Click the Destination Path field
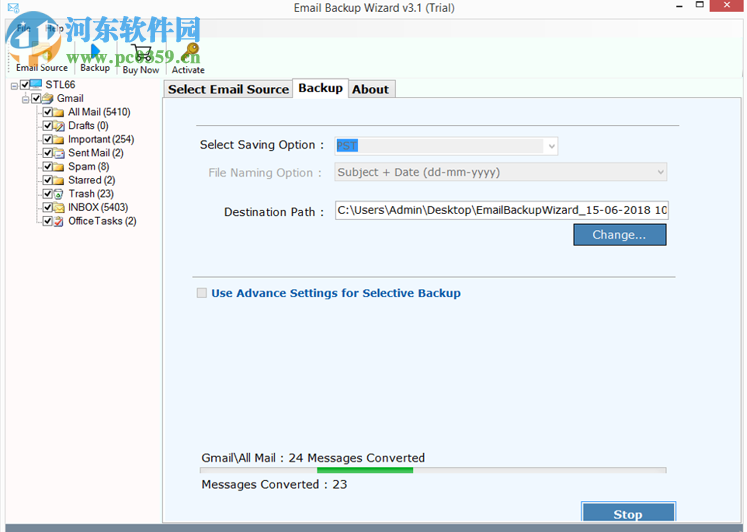747x532 pixels. (x=502, y=210)
